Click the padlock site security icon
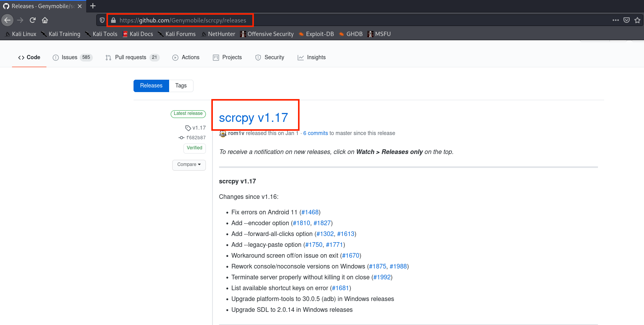 tap(113, 20)
